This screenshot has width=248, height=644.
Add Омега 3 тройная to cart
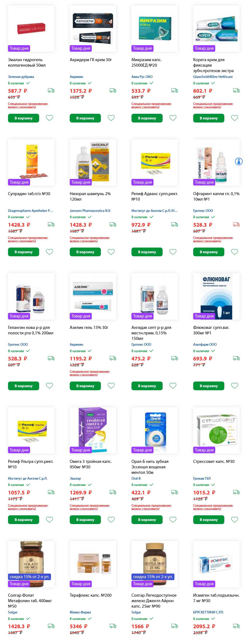coord(85,519)
